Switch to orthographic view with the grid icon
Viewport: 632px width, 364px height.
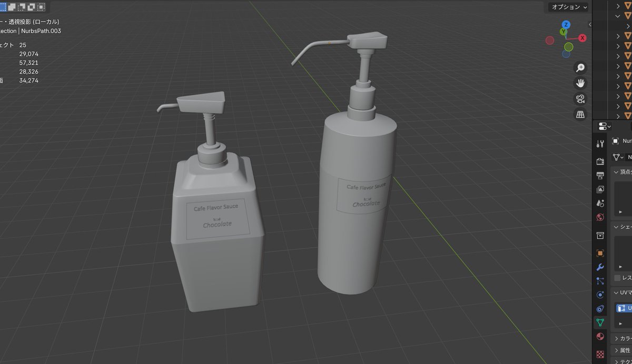(580, 114)
